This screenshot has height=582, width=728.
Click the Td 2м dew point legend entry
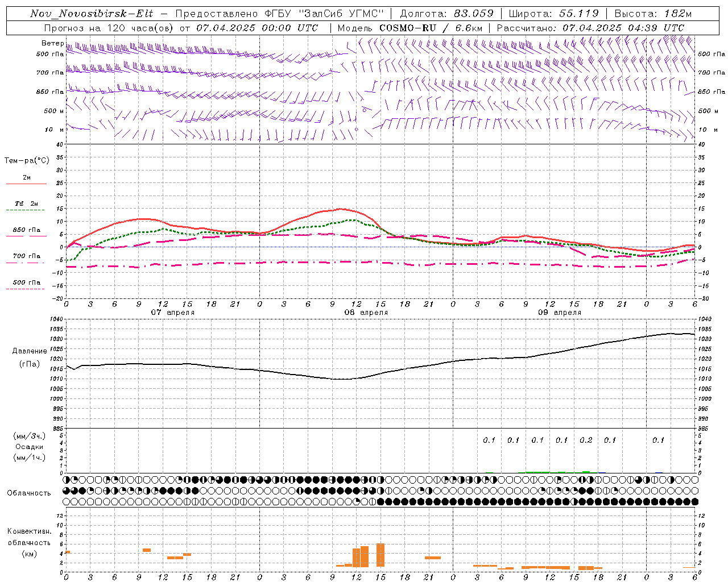pyautogui.click(x=26, y=203)
